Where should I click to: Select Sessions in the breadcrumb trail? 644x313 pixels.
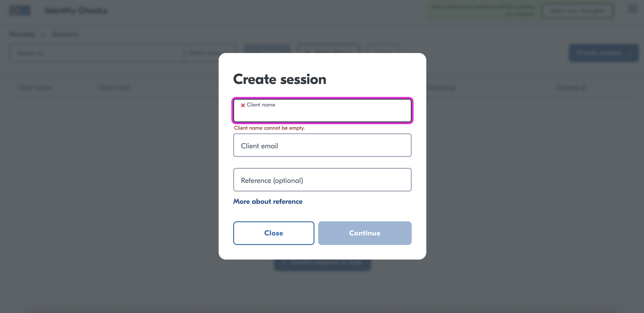(x=65, y=34)
